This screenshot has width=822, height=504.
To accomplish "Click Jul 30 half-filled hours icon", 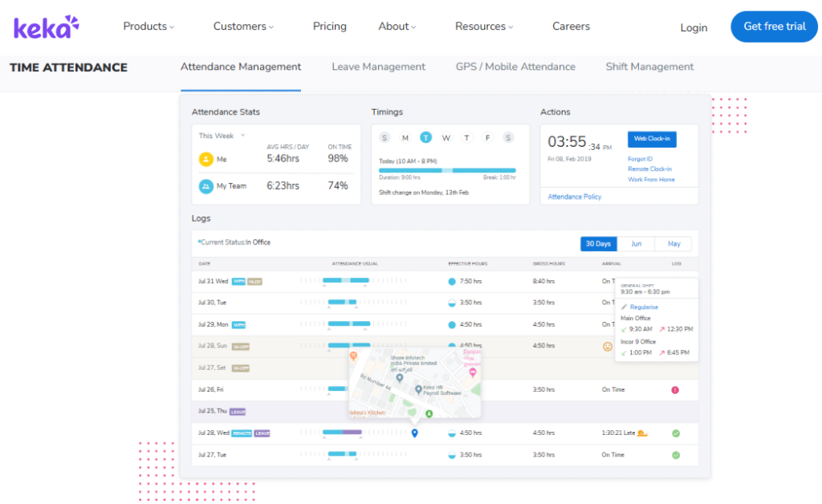I will tap(452, 303).
